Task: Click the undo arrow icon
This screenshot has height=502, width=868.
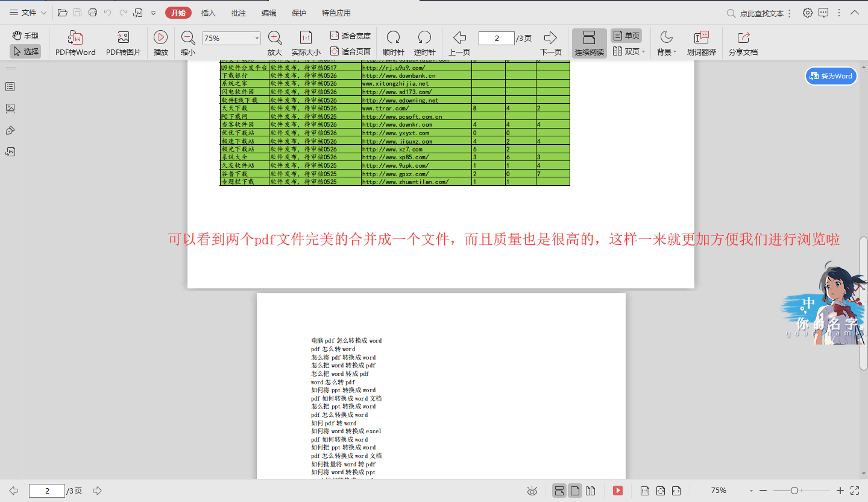Action: click(x=108, y=13)
